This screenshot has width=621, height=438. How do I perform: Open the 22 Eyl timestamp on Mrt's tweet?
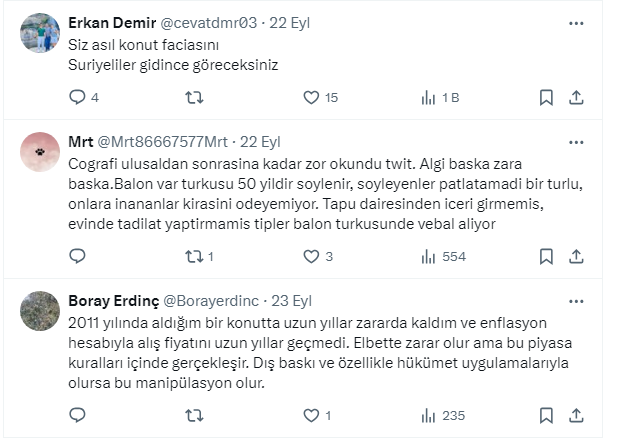[x=260, y=142]
